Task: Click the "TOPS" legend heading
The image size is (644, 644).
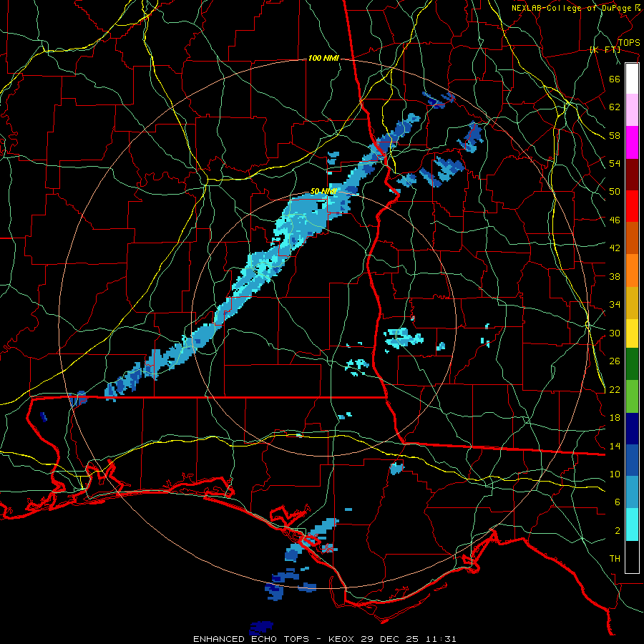Action: pyautogui.click(x=629, y=42)
